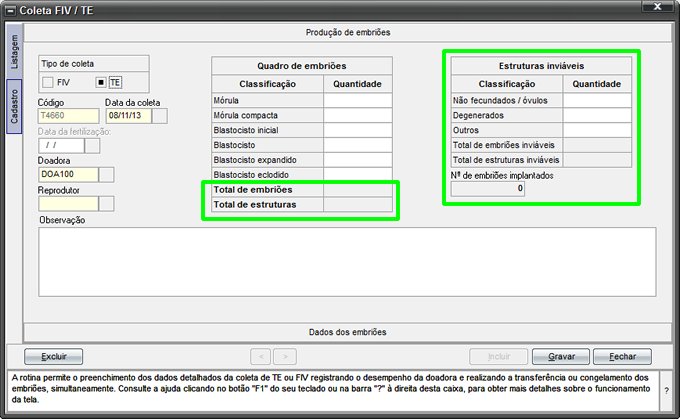
Task: Open the Doadora lookup button
Action: 107,174
